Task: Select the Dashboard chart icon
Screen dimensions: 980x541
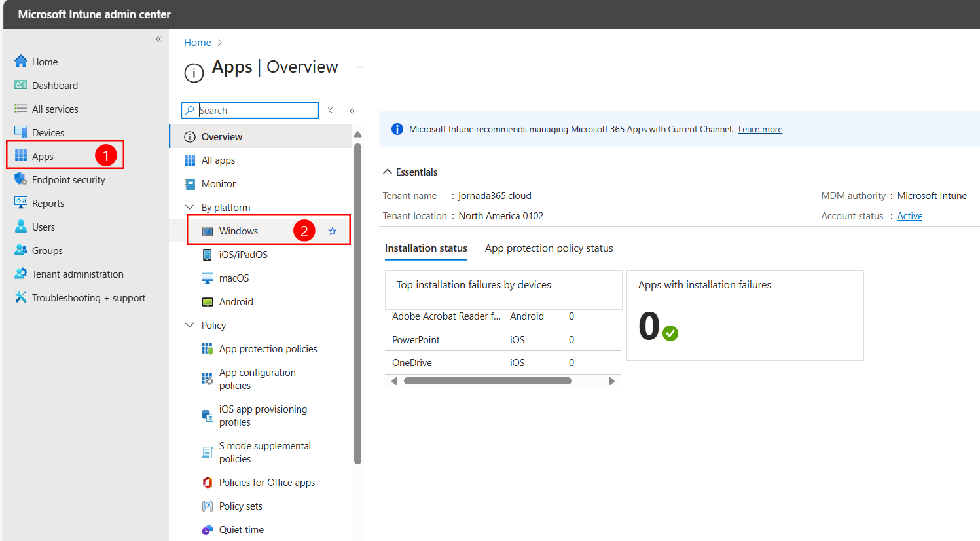Action: click(21, 85)
